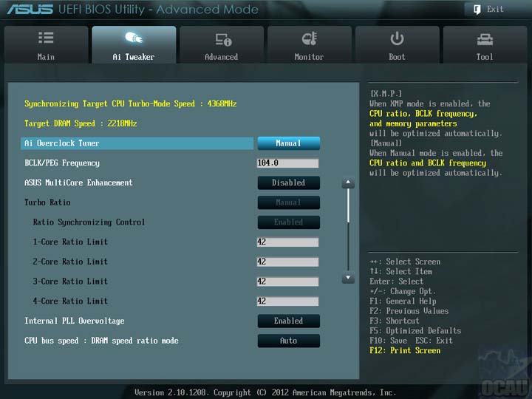Select the Ai Tweaker tab label
532x399 pixels.
click(x=133, y=57)
